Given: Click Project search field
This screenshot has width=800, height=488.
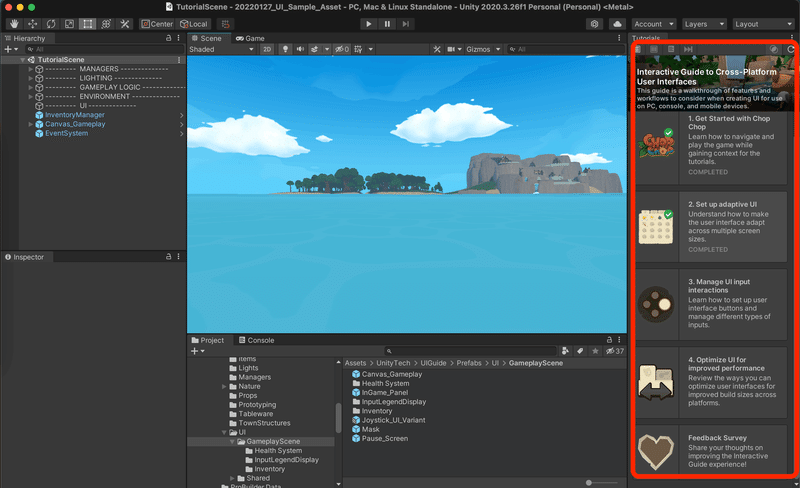Looking at the screenshot, I should click(470, 351).
